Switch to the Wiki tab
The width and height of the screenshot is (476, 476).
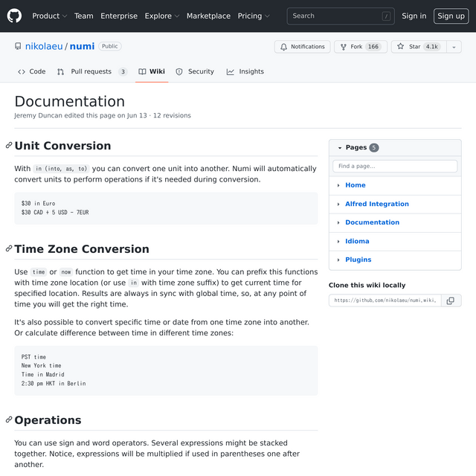(x=152, y=71)
